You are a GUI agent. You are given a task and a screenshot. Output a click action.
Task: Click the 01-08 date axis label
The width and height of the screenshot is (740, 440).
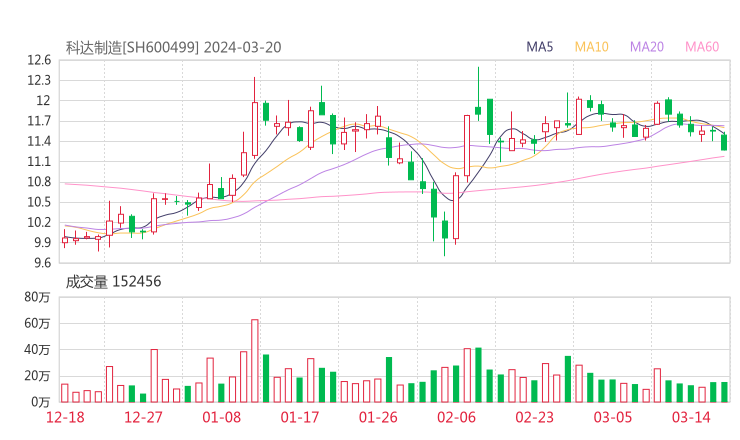(x=221, y=417)
